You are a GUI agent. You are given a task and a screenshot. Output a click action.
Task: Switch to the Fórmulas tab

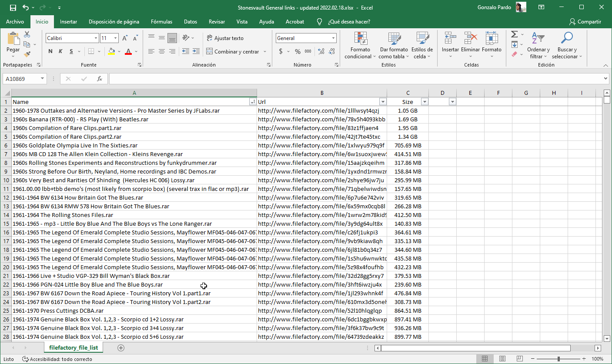click(x=161, y=22)
